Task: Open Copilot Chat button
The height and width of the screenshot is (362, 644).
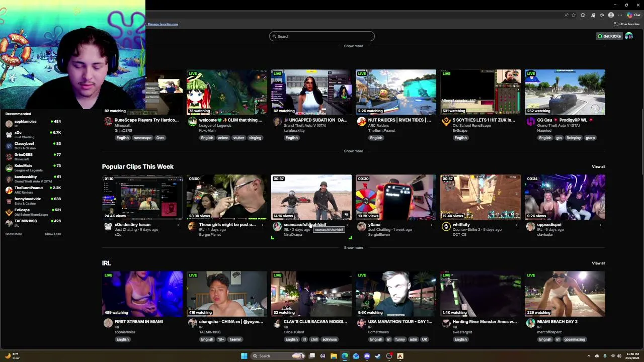Action: (x=634, y=15)
